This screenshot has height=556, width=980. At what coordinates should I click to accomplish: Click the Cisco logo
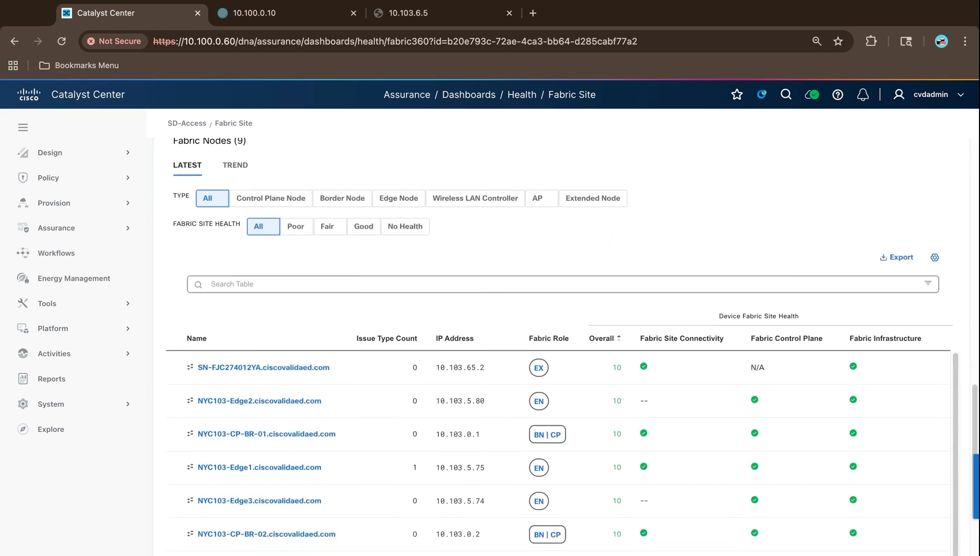point(29,94)
